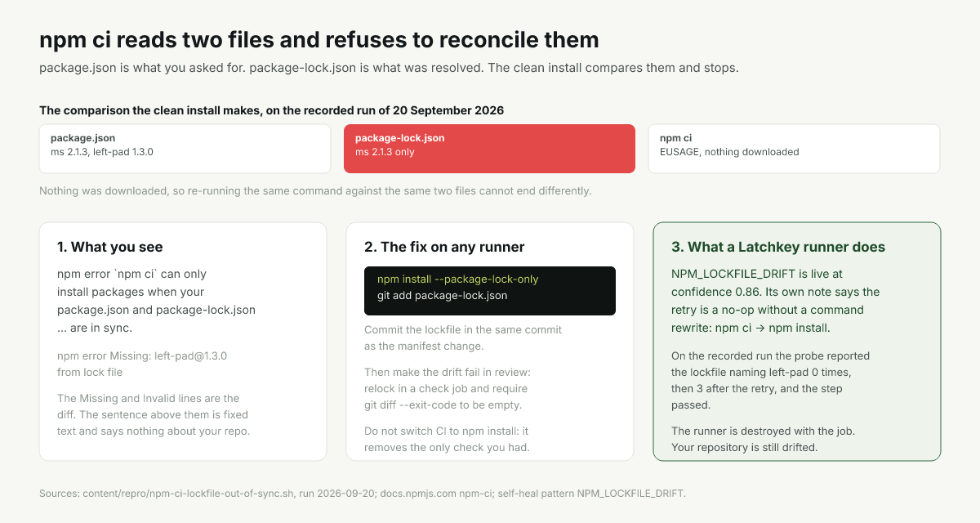The height and width of the screenshot is (523, 980).
Task: Click the subtitle starting 'package.json is what you asked for'
Action: tap(389, 67)
